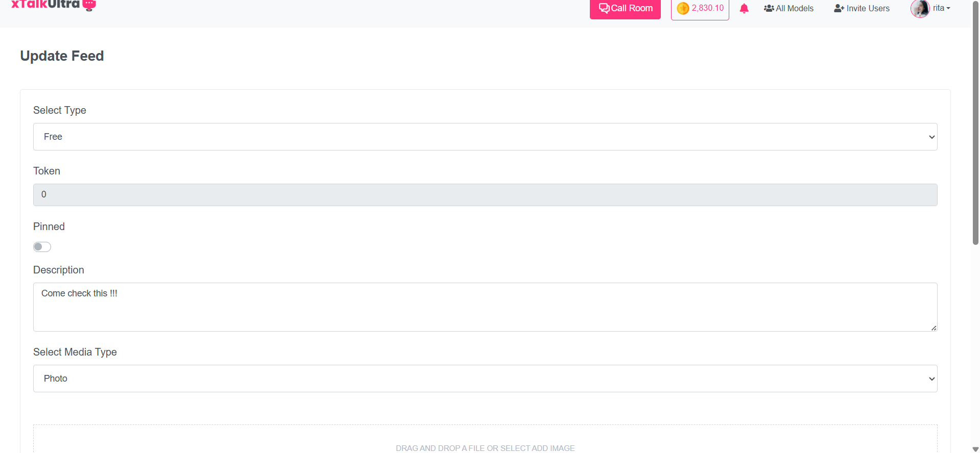Click rita's profile avatar picture
This screenshot has height=453, width=980.
click(920, 9)
